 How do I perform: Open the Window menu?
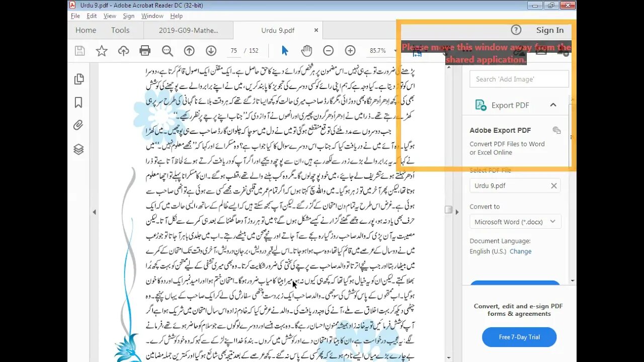152,16
